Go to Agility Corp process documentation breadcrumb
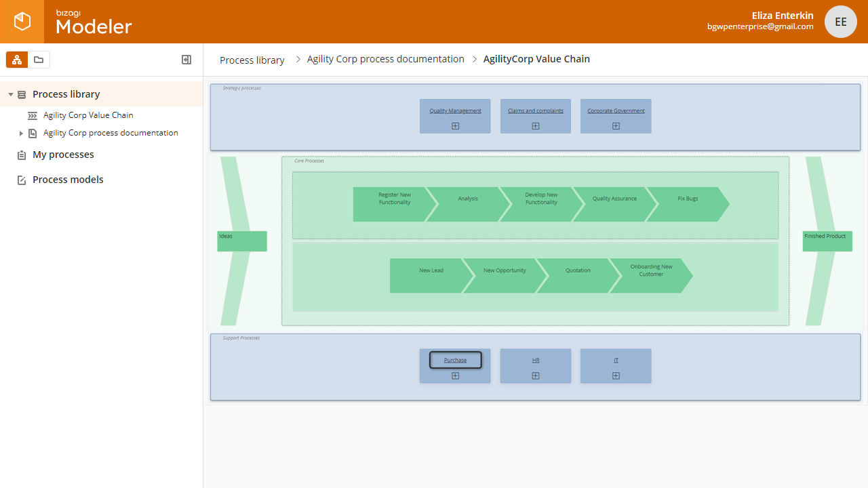 pyautogui.click(x=386, y=59)
